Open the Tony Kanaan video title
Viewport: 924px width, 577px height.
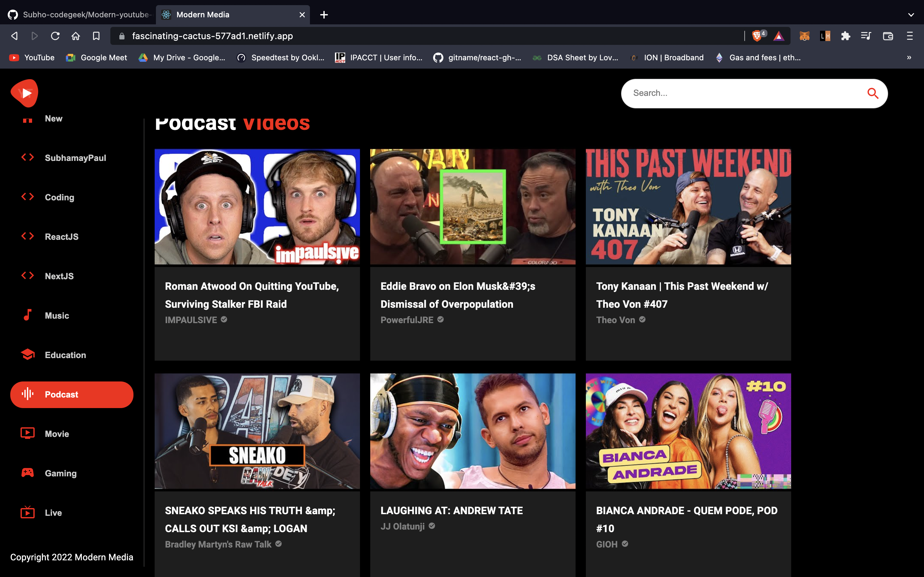click(682, 295)
